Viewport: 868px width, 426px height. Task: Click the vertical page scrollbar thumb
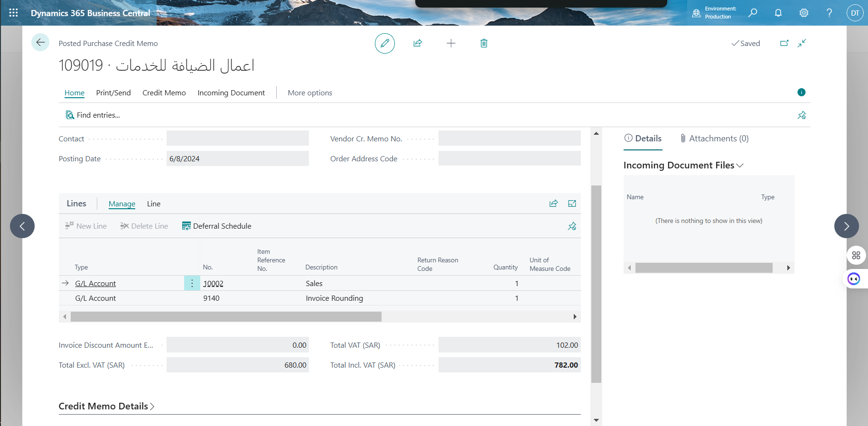tap(596, 284)
